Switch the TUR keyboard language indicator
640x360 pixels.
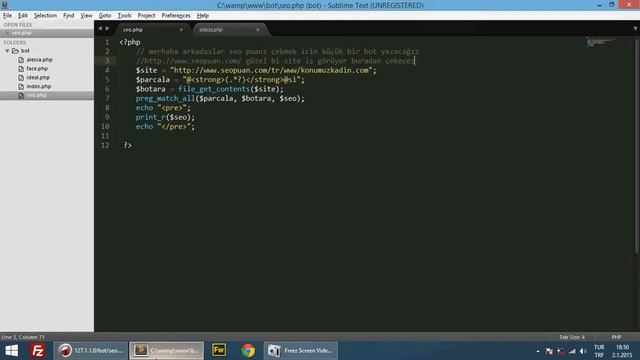click(x=599, y=351)
